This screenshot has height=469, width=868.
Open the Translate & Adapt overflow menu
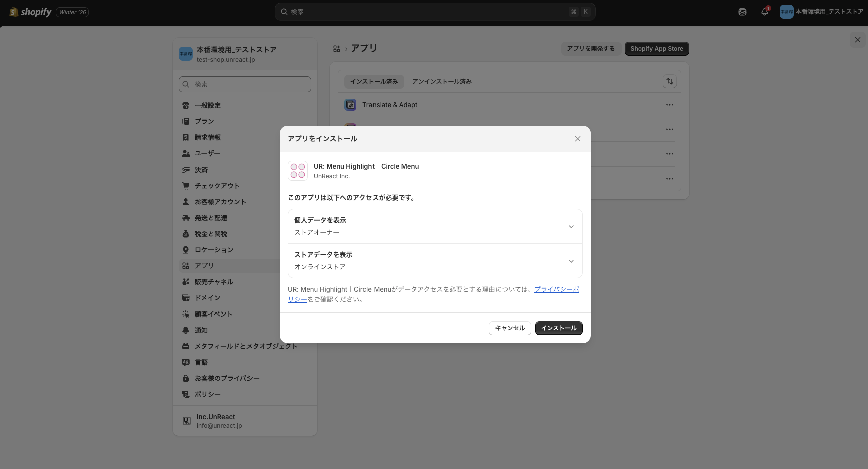pos(669,105)
